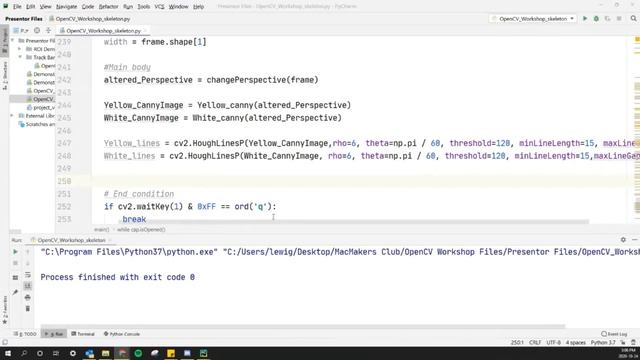Toggle Run tool window button
Screen dimensions: 640x360
click(54, 334)
